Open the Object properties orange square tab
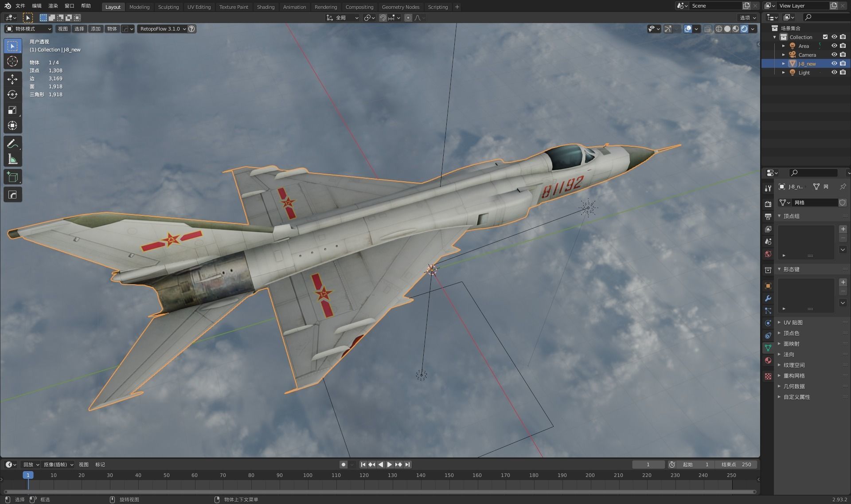Viewport: 851px width, 504px height. pos(768,286)
